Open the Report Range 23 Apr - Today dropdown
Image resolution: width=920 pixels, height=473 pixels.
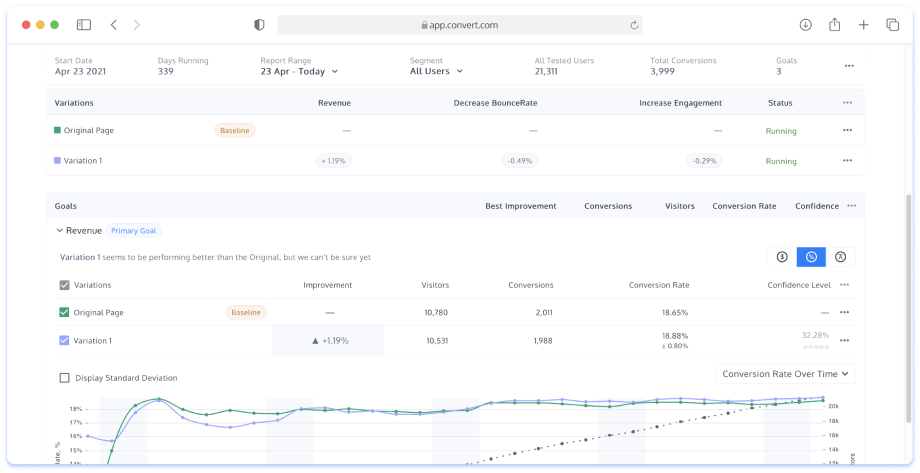[x=299, y=71]
